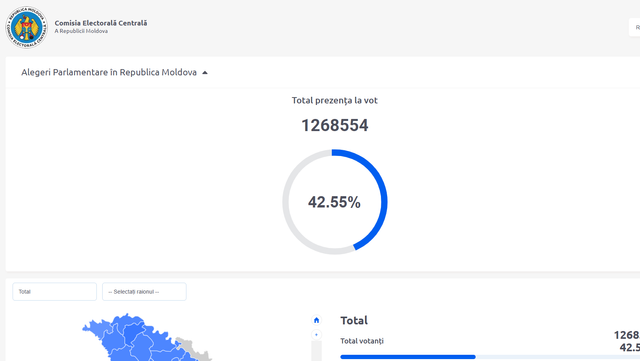Viewport: 640px width, 361px height.
Task: Reset the map with the home icon
Action: pos(316,320)
